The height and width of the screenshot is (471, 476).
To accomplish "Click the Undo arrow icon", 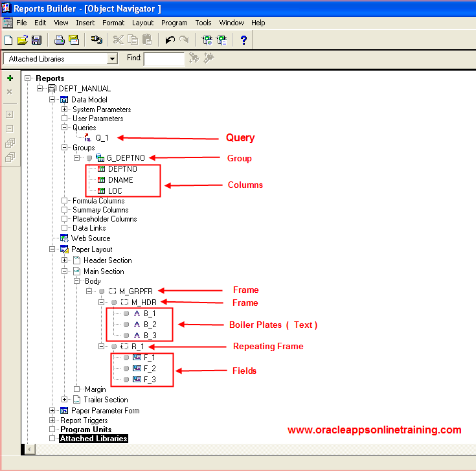I will pos(170,40).
